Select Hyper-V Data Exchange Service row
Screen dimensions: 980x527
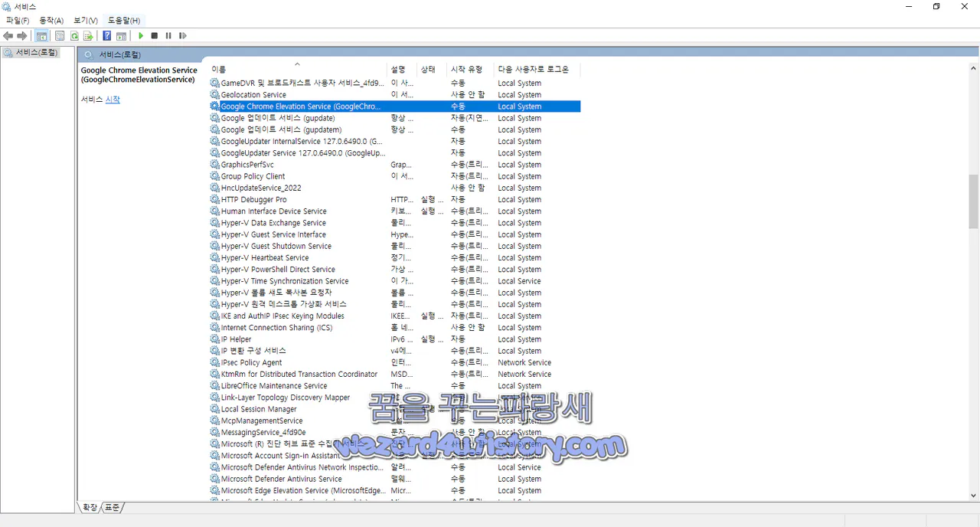click(x=394, y=223)
